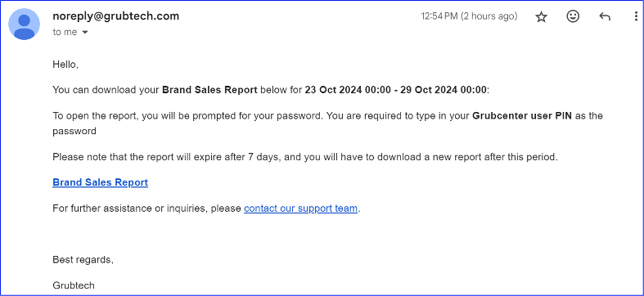Click bold Brand Sales Report text in first sentence
The image size is (644, 296).
[x=209, y=90]
